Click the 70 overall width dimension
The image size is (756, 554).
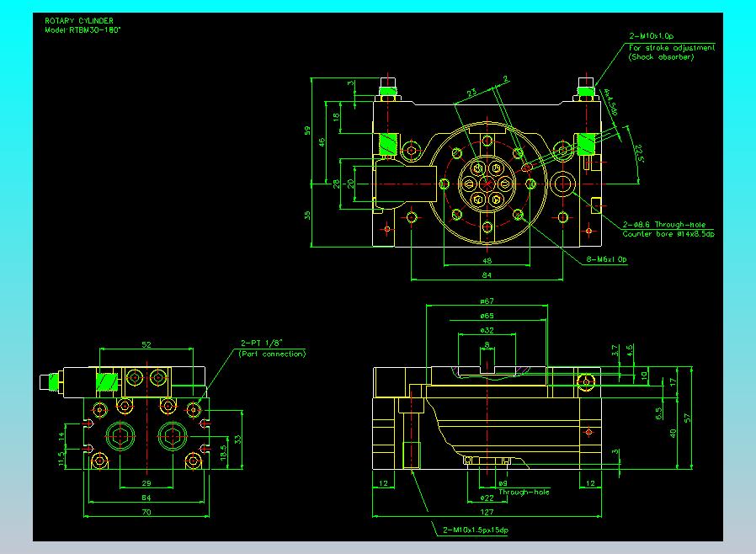point(146,512)
